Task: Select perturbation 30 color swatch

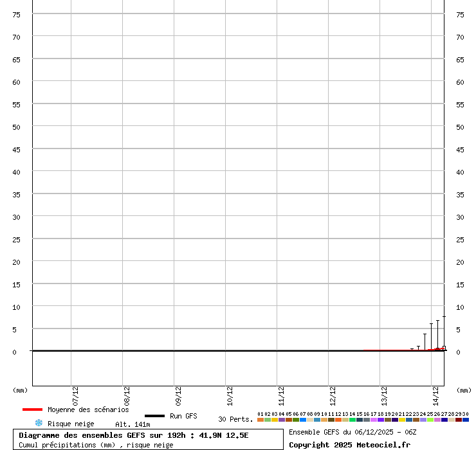Action: coord(466,420)
